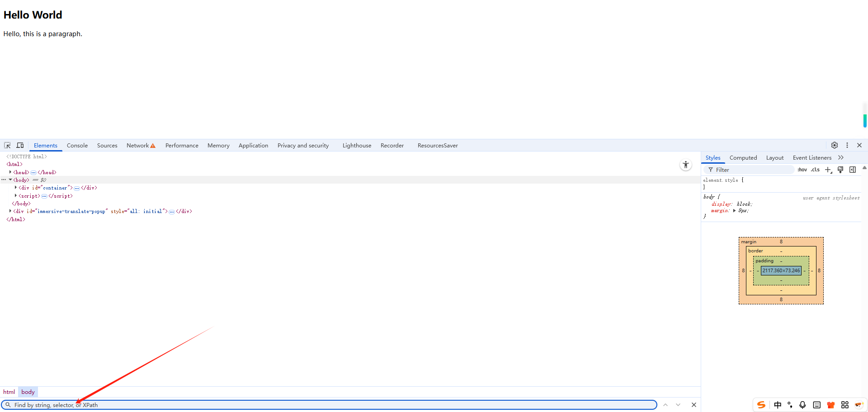
Task: Jump to previous search result arrow
Action: pyautogui.click(x=665, y=405)
